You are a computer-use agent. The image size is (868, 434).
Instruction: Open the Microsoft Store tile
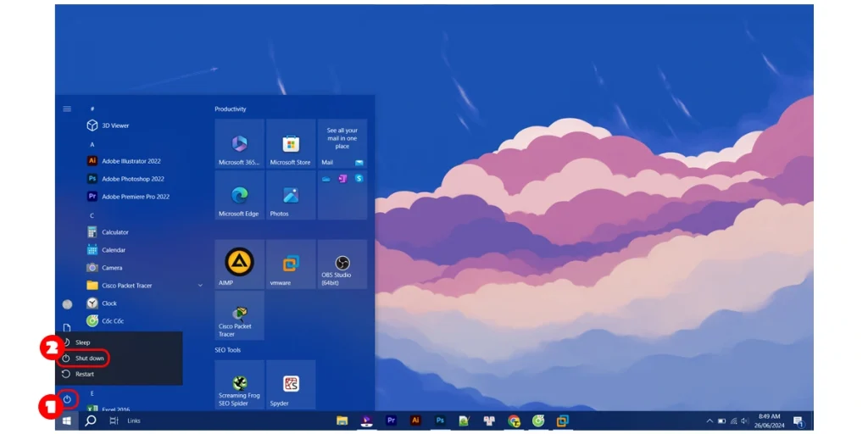[291, 143]
